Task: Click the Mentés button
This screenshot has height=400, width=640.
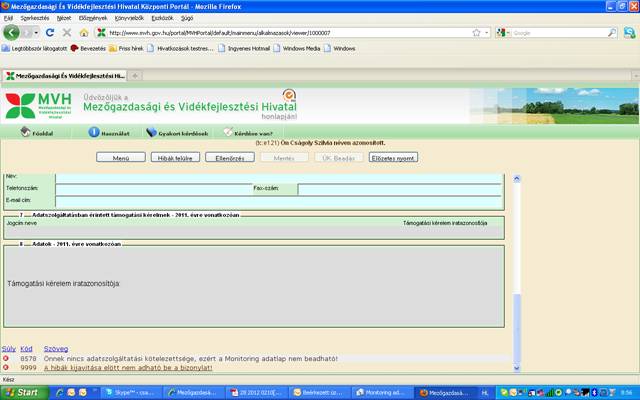Action: (284, 158)
